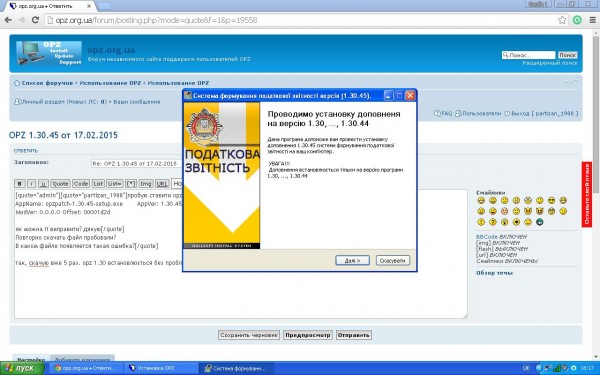The image size is (600, 375).
Task: Apply bold formatting with the B button
Action: pyautogui.click(x=20, y=184)
